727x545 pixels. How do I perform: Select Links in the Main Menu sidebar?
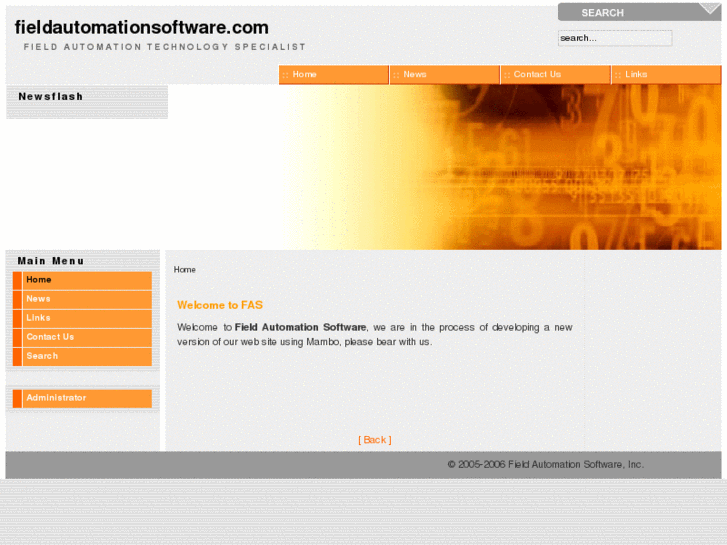pyautogui.click(x=82, y=318)
